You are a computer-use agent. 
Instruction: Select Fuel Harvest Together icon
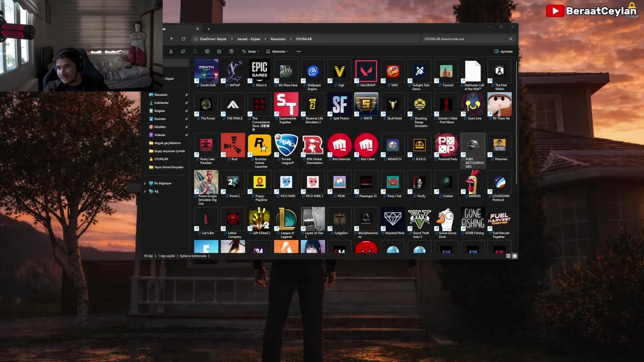(x=500, y=219)
